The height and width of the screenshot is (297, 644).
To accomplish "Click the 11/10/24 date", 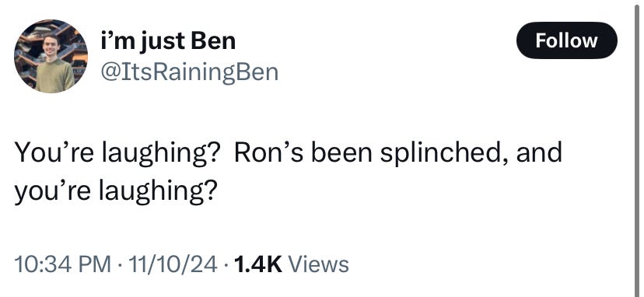I will [x=173, y=264].
